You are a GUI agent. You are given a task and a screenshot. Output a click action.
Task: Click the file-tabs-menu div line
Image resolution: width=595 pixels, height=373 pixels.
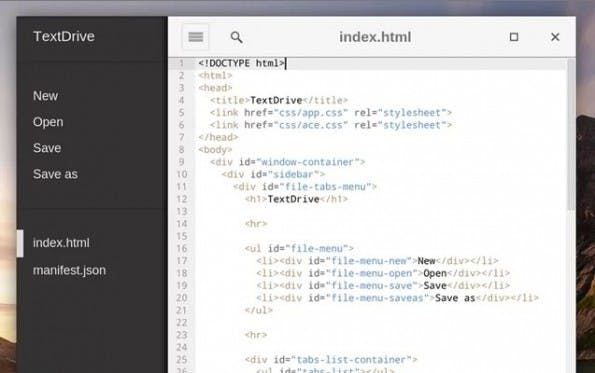[305, 187]
